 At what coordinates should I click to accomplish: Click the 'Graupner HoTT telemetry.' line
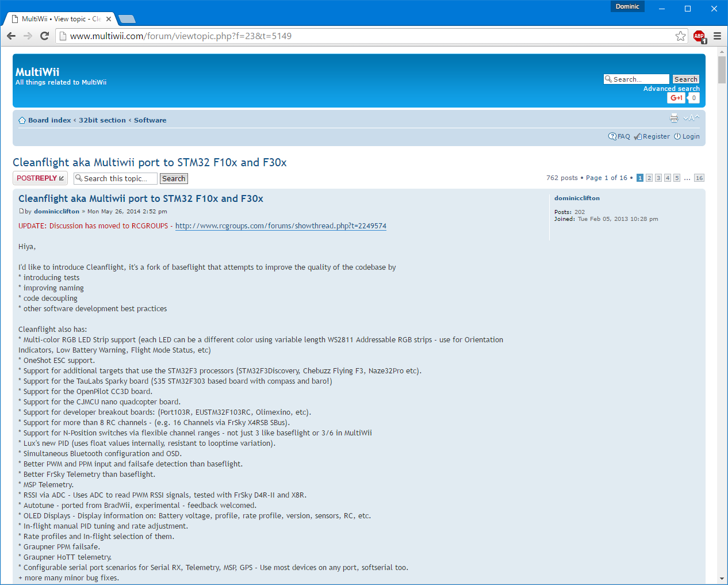point(65,557)
